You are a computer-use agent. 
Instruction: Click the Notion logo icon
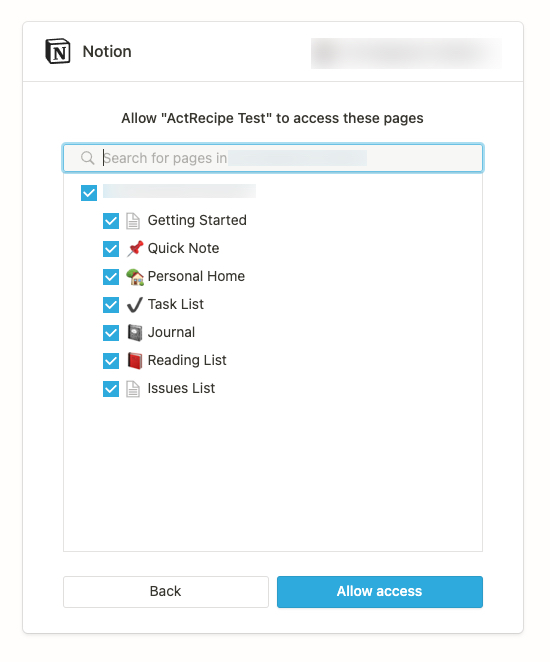pyautogui.click(x=58, y=51)
